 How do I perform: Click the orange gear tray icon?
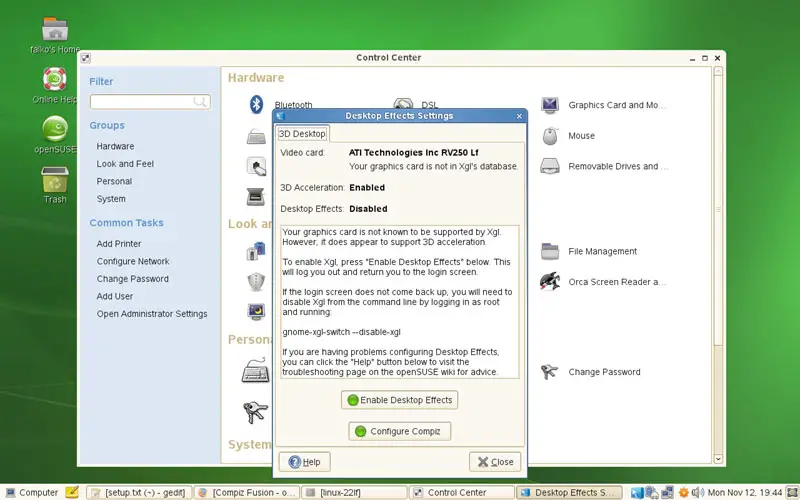click(684, 492)
